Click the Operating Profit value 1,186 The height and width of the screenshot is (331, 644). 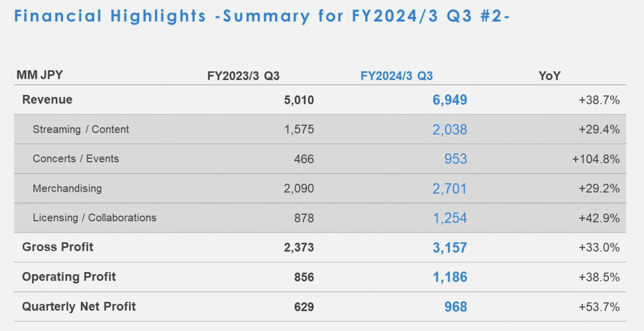click(450, 277)
